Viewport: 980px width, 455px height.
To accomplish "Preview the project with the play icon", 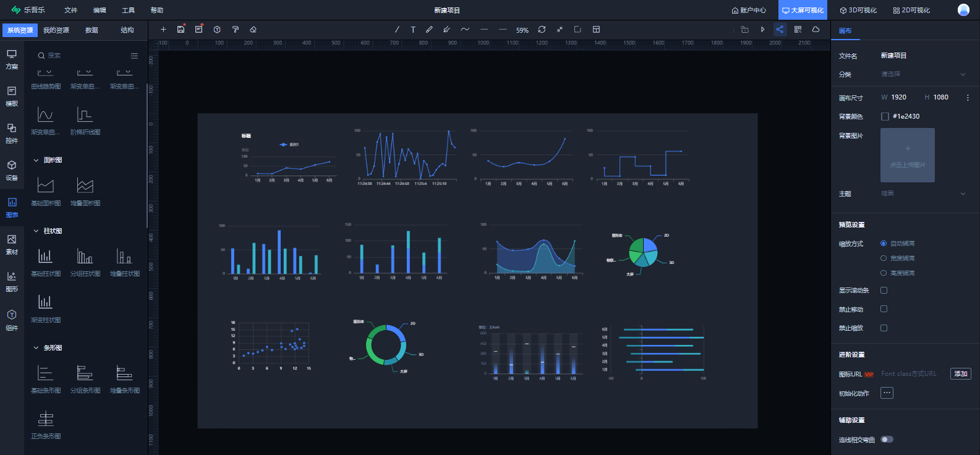I will coord(762,30).
